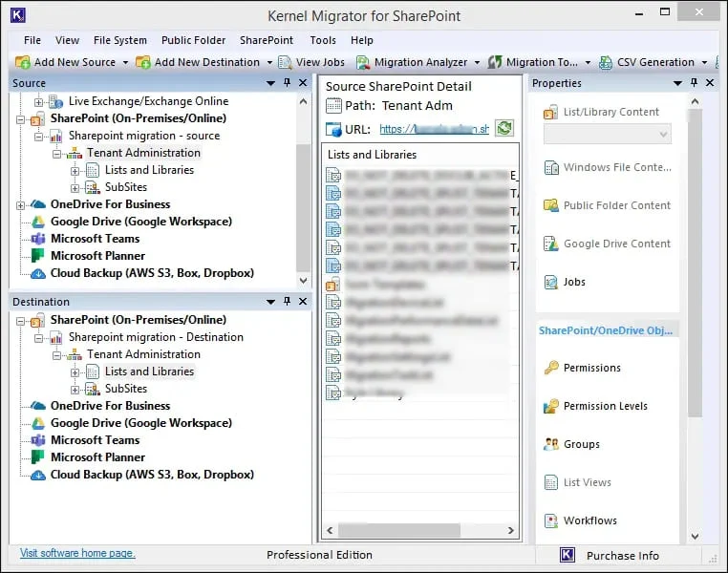The height and width of the screenshot is (573, 728).
Task: Click the Migration To... toolbar icon
Action: (495, 62)
